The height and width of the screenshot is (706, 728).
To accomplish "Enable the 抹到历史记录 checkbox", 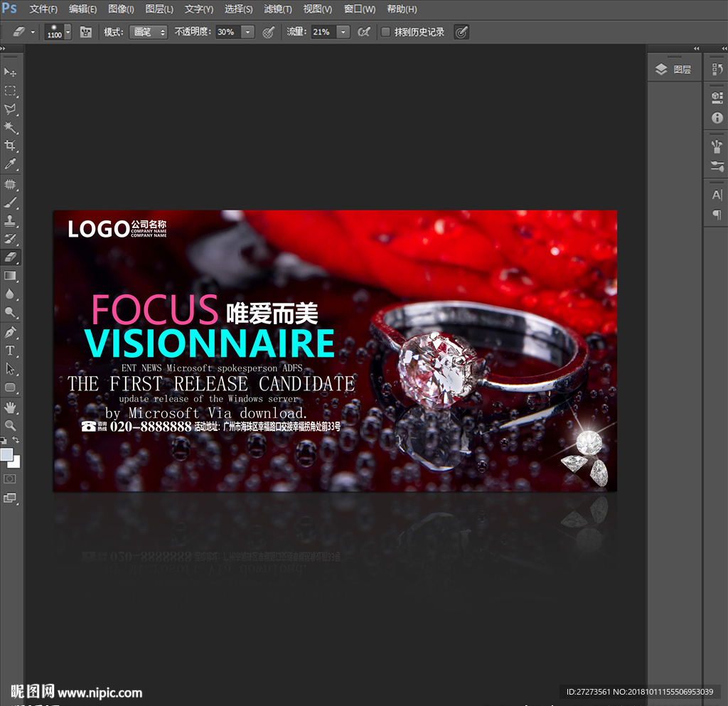I will pos(385,32).
